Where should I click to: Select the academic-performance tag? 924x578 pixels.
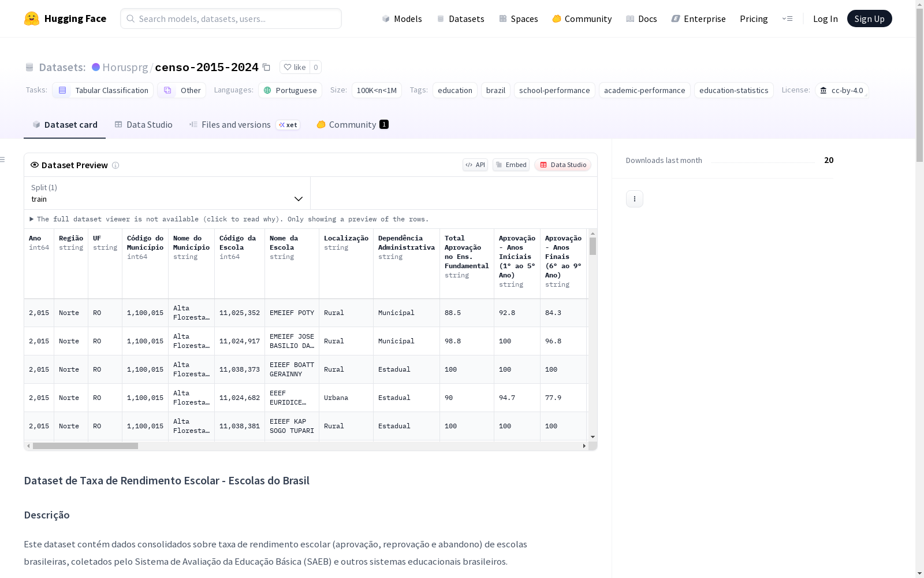(644, 90)
